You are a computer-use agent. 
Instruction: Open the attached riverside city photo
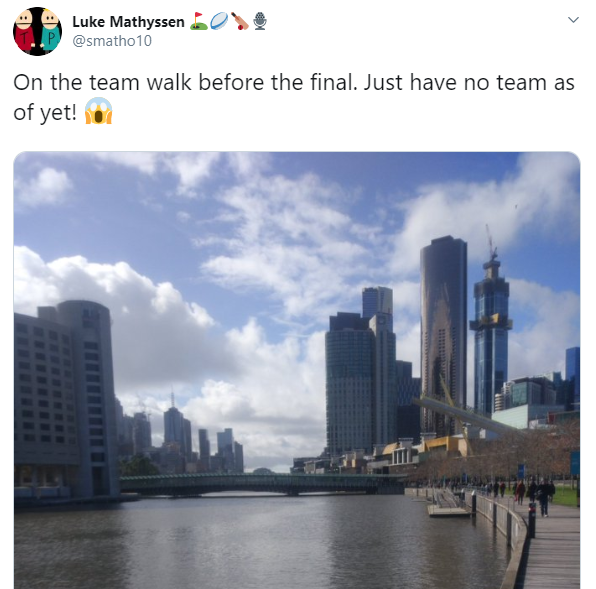297,370
